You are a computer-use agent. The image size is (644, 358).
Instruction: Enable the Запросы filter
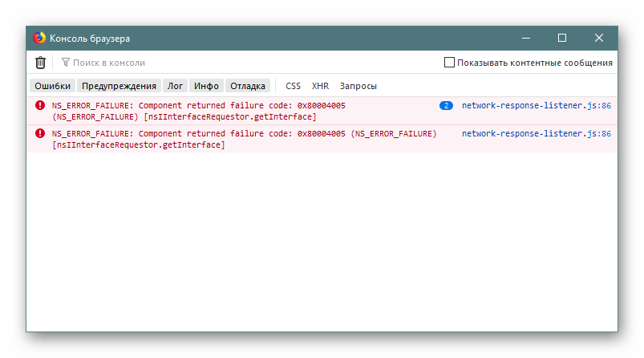358,86
